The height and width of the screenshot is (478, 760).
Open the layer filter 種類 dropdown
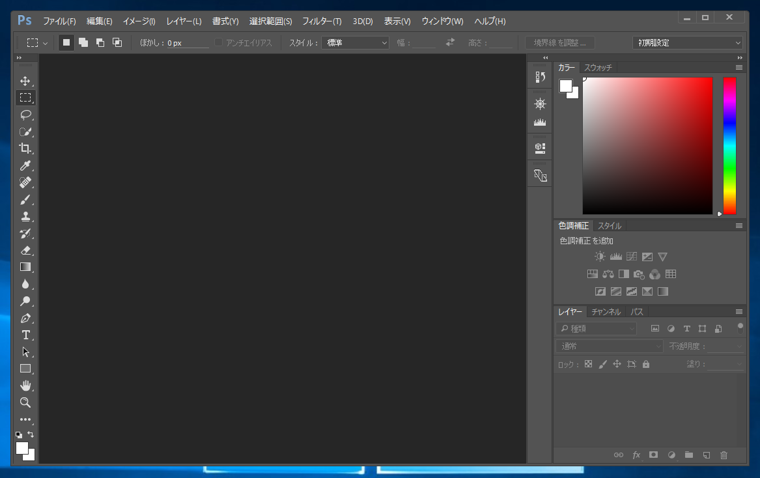pyautogui.click(x=596, y=329)
